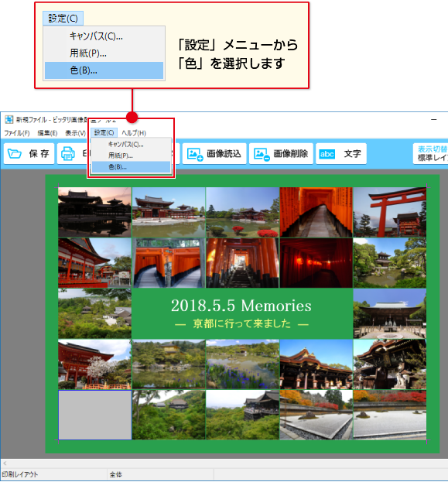Click the open-folder save icon
The height and width of the screenshot is (482, 448).
[15, 153]
